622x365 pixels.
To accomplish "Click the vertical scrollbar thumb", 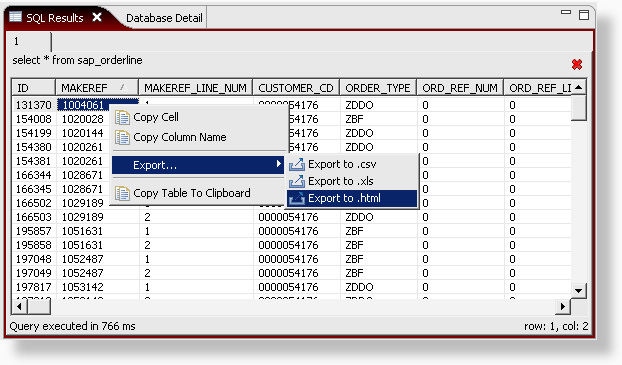I will coord(579,108).
